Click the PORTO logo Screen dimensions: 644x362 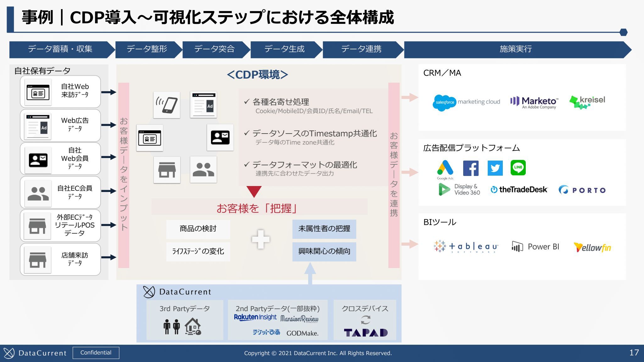pyautogui.click(x=582, y=190)
